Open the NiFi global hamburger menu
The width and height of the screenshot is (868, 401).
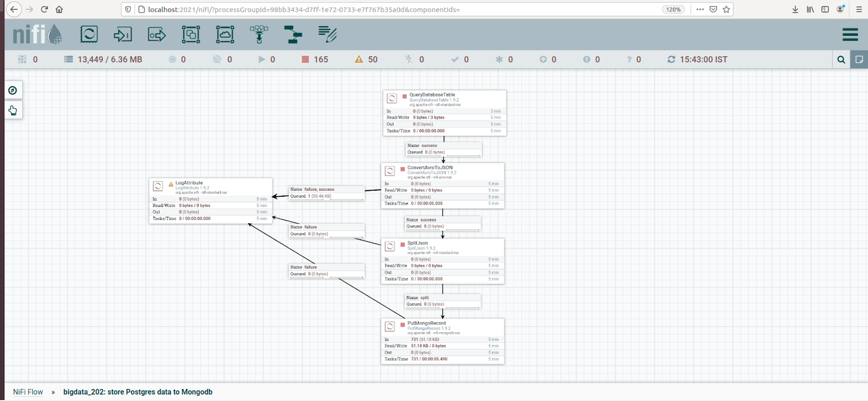(x=850, y=35)
